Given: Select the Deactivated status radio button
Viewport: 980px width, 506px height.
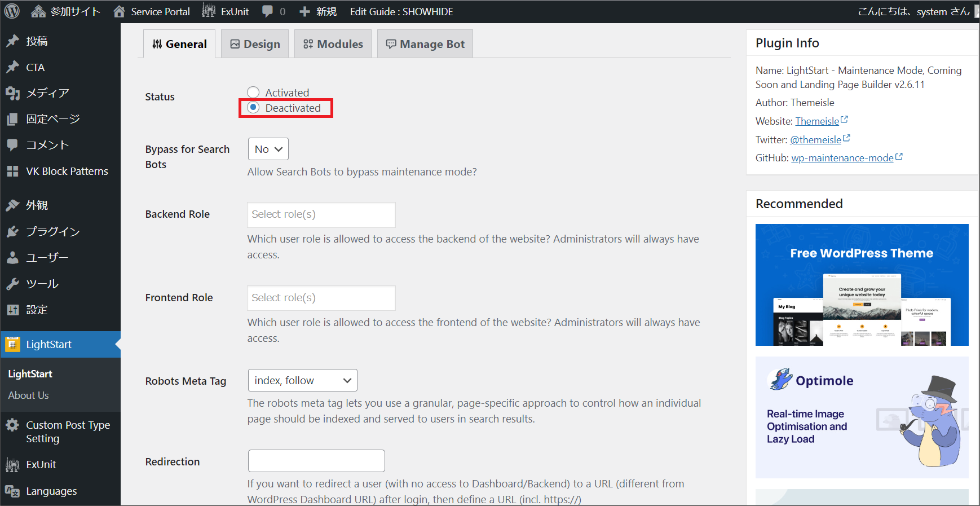Looking at the screenshot, I should (x=253, y=107).
